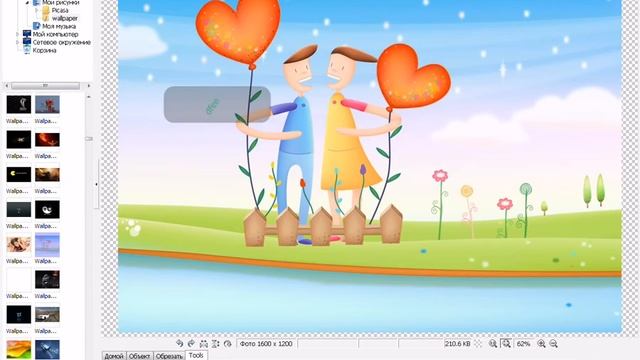This screenshot has width=640, height=360.
Task: Open the gray landscape wallpaper thumbnail
Action: tap(47, 314)
